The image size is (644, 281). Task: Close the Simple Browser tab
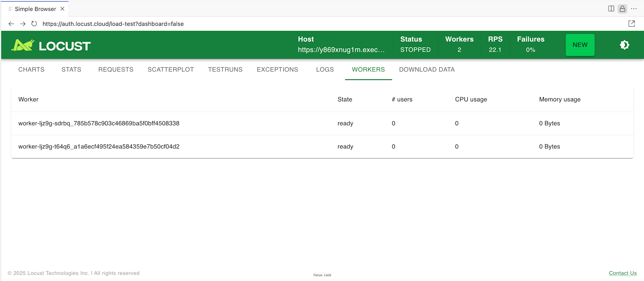click(62, 9)
